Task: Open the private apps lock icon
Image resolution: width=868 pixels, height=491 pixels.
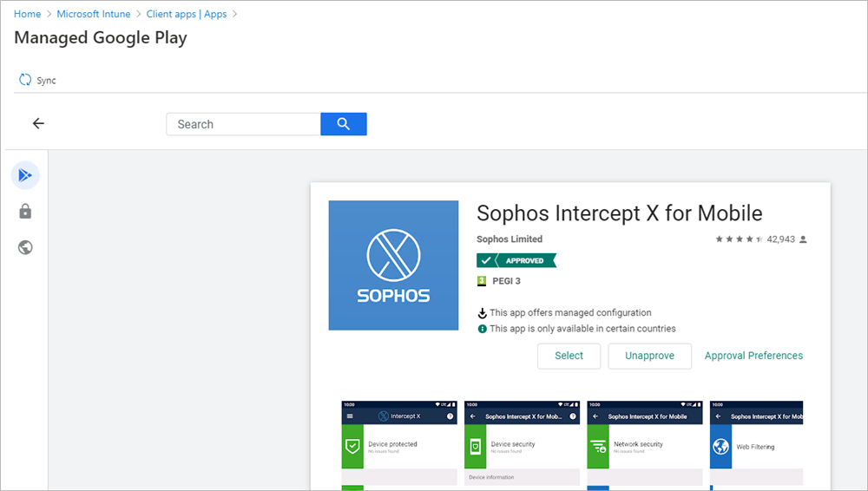Action: click(x=25, y=212)
